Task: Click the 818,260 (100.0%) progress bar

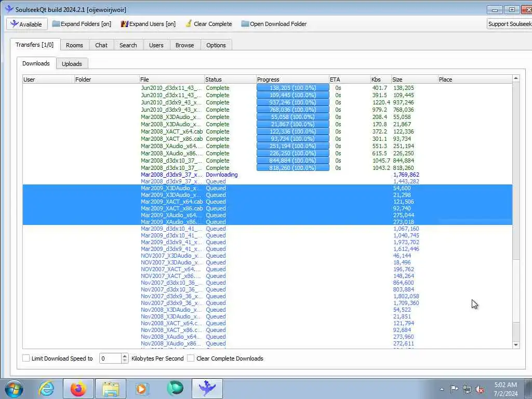Action: pos(293,168)
